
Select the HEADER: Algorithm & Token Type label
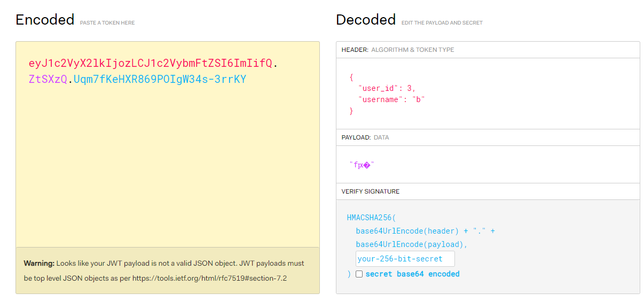tap(398, 50)
